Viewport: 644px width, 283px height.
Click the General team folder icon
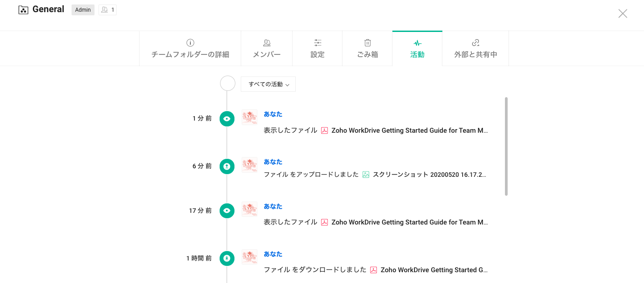tap(23, 10)
